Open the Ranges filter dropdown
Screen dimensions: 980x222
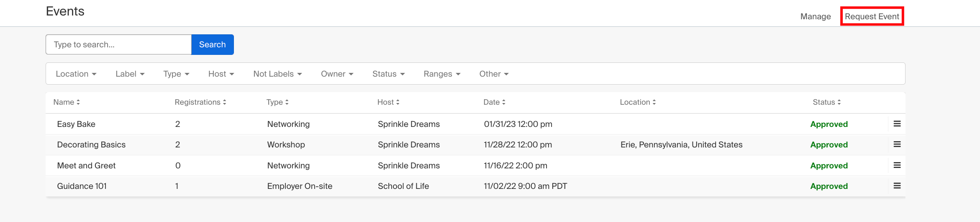(x=442, y=74)
